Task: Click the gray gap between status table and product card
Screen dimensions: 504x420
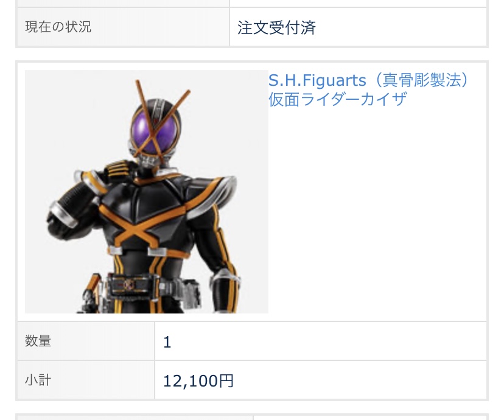Action: click(x=252, y=54)
